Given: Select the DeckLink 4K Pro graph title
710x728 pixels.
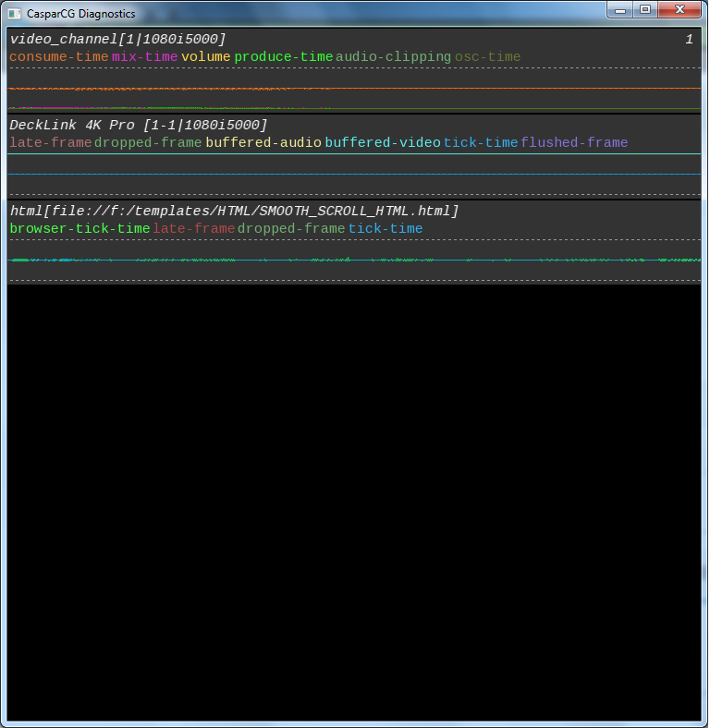Looking at the screenshot, I should pyautogui.click(x=139, y=125).
